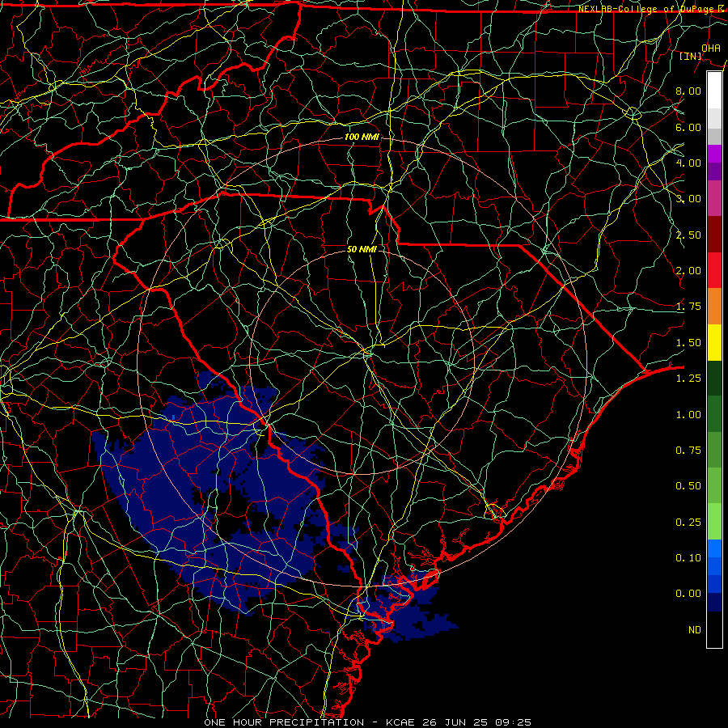Image resolution: width=728 pixels, height=728 pixels.
Task: Click the '2.00' legend value
Action: click(x=688, y=270)
